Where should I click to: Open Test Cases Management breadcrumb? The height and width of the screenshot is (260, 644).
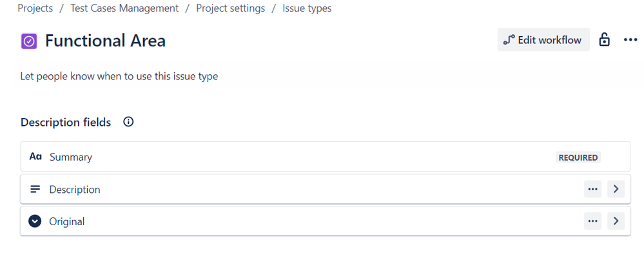[124, 8]
